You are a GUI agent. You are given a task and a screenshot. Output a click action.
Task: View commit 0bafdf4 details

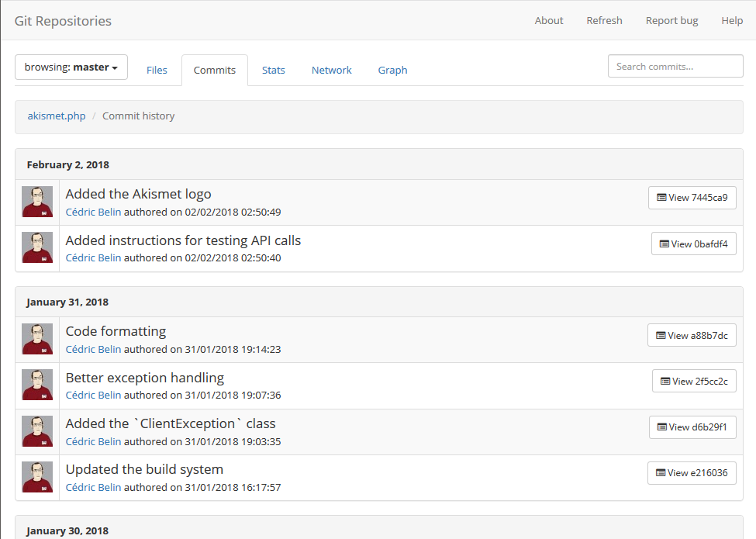point(694,244)
